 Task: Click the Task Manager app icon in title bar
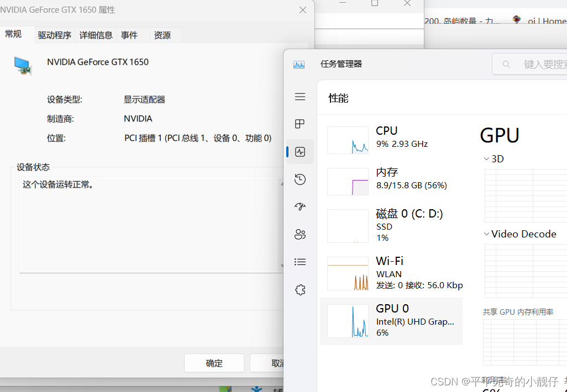point(298,64)
